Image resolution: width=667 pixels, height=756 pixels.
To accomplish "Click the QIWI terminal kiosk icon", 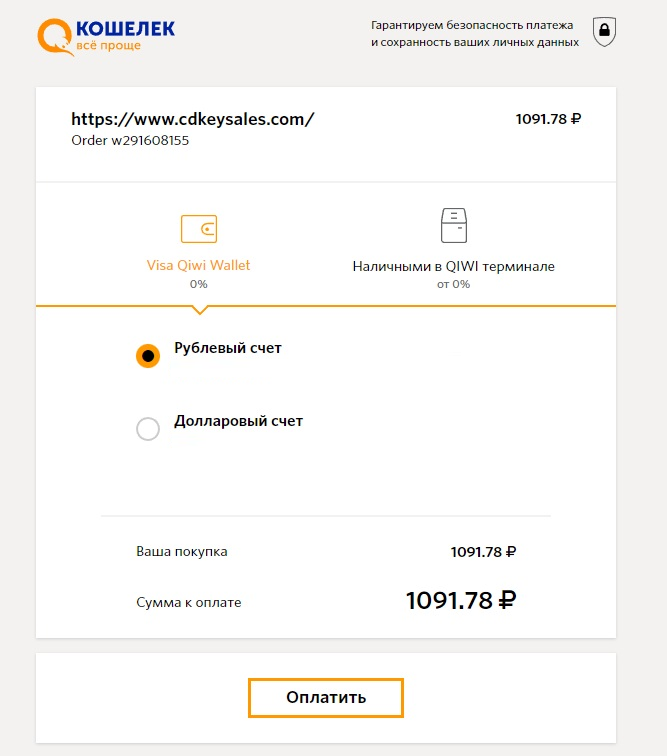I will pos(453,226).
